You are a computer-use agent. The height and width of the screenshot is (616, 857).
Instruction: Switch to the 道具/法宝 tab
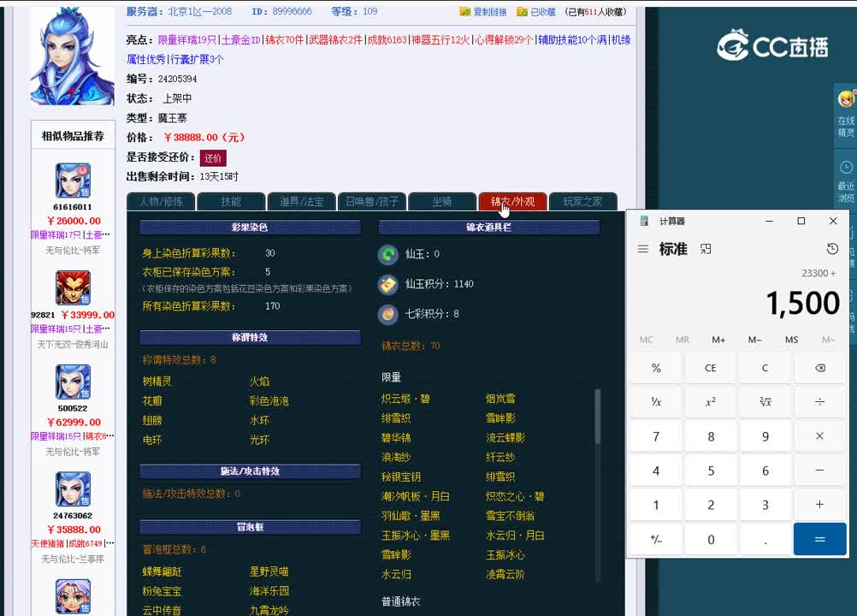coord(302,202)
